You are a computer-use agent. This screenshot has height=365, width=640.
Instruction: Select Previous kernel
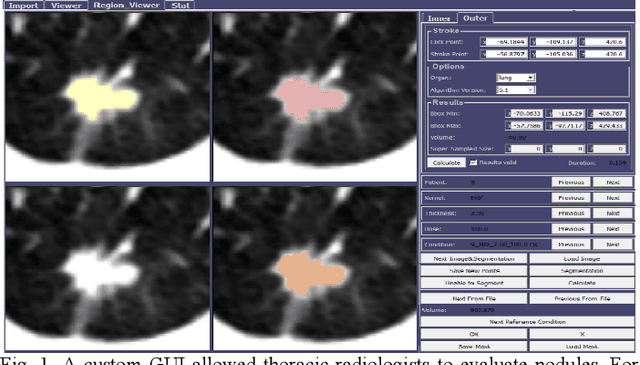point(571,198)
